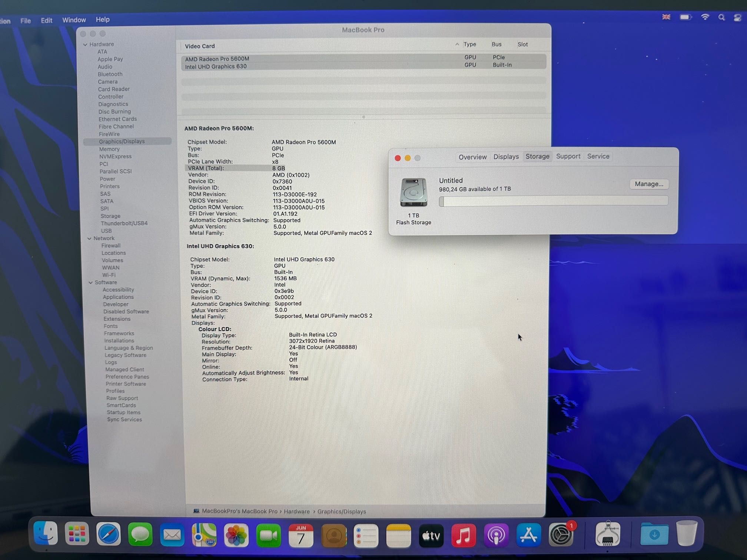Switch to the Support tab

point(568,156)
